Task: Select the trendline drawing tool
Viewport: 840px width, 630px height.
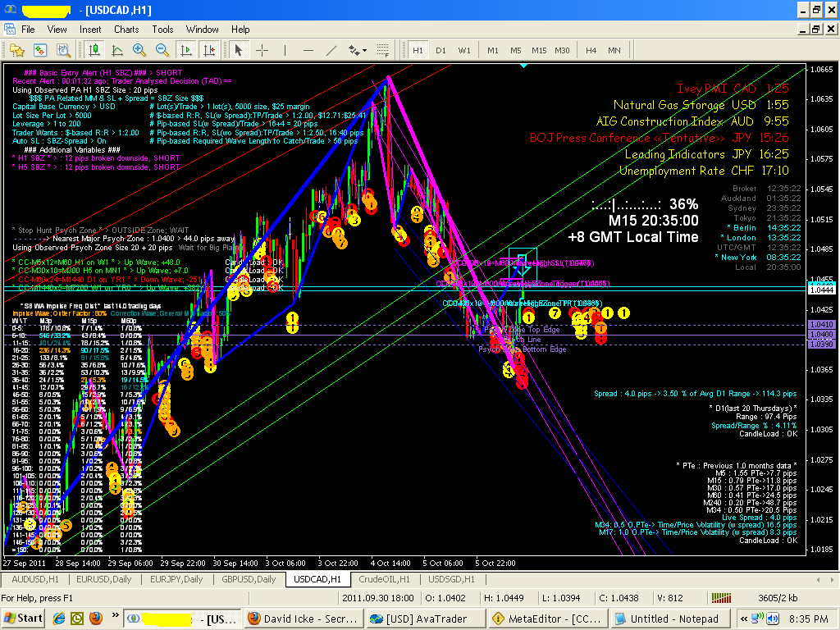Action: (x=330, y=50)
